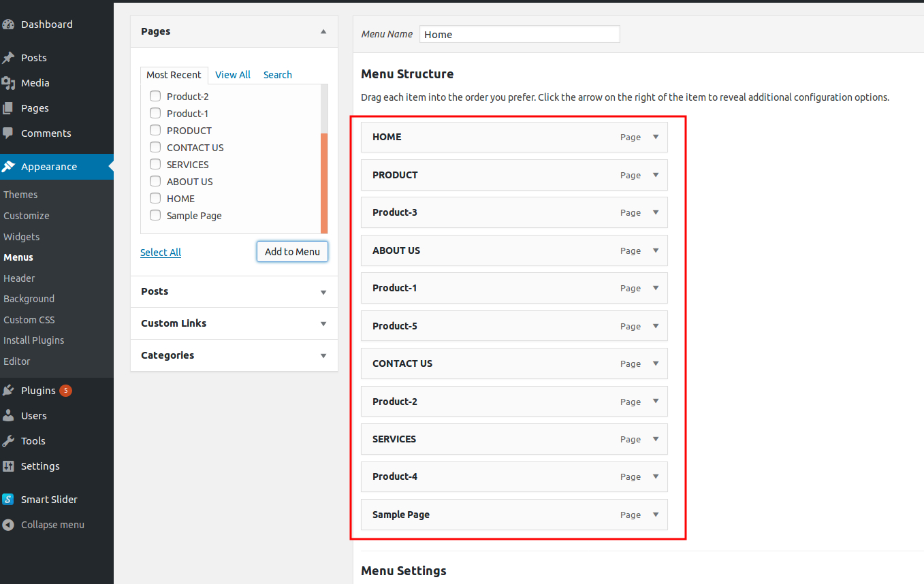The image size is (924, 584).
Task: Select the Appearance paintbrush icon
Action: tap(10, 166)
